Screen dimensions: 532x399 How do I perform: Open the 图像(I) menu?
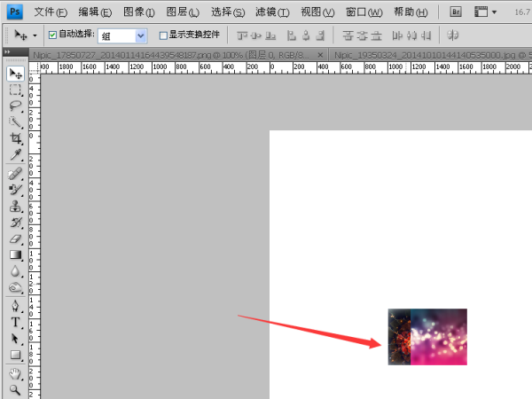click(139, 12)
